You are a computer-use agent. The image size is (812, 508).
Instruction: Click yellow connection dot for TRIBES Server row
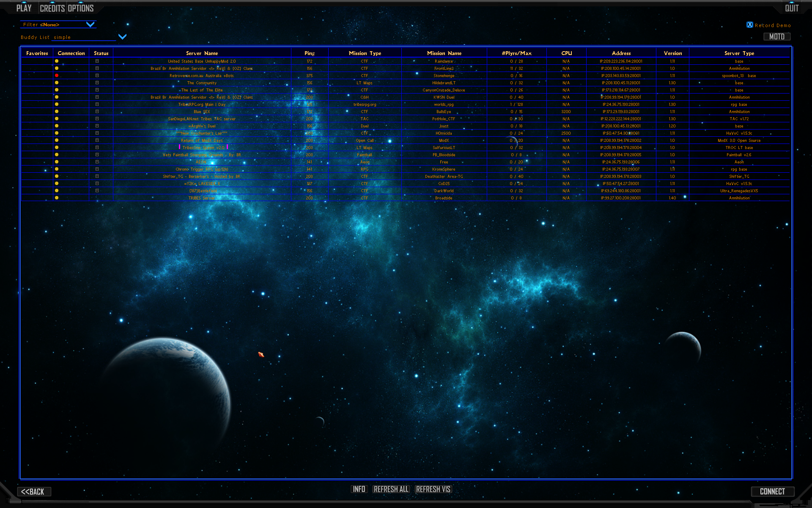pos(57,198)
